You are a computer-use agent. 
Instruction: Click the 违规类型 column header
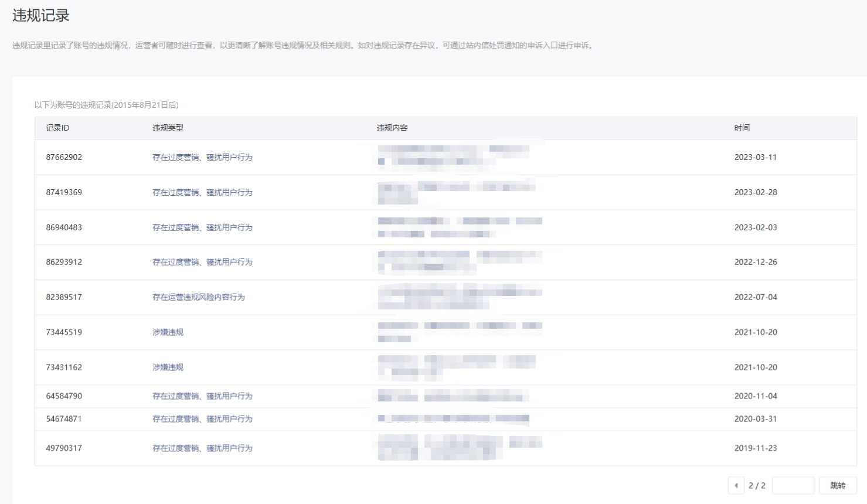pos(168,128)
